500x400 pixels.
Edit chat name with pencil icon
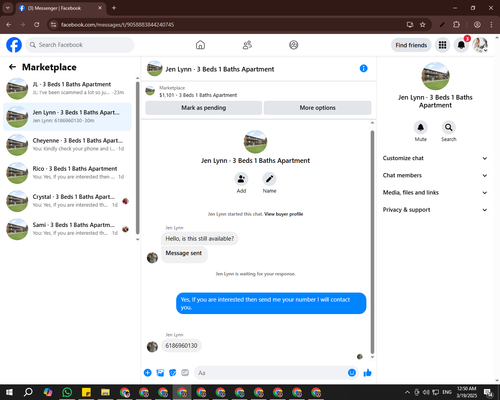(269, 179)
